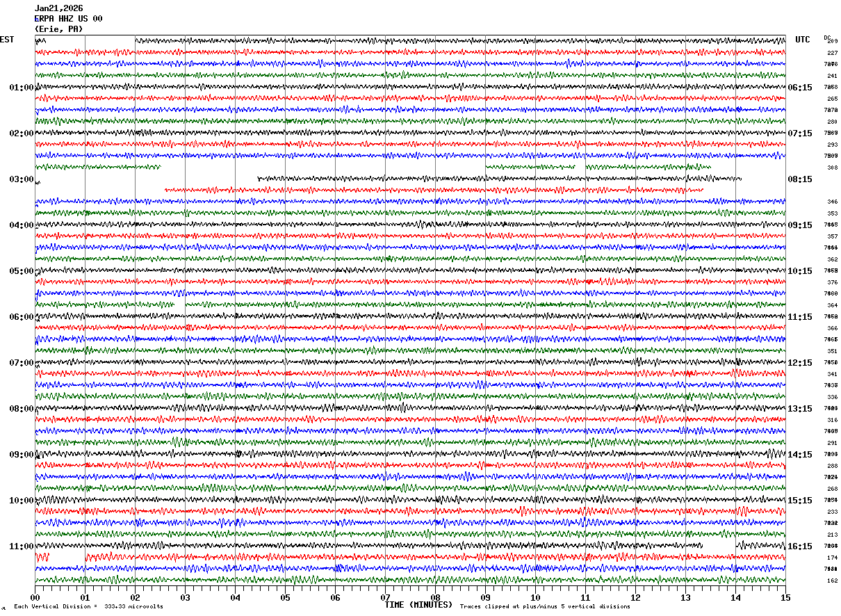Click minute 00 on the time axis

(35, 598)
